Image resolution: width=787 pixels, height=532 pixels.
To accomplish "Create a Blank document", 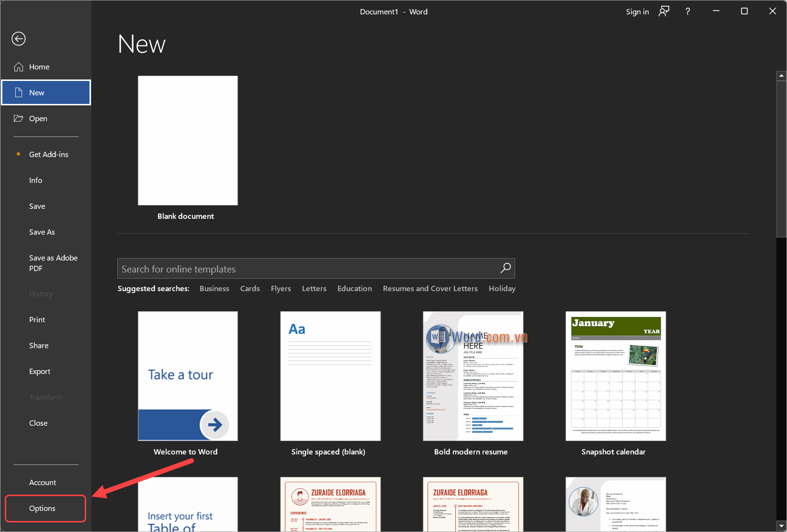I will click(x=188, y=141).
